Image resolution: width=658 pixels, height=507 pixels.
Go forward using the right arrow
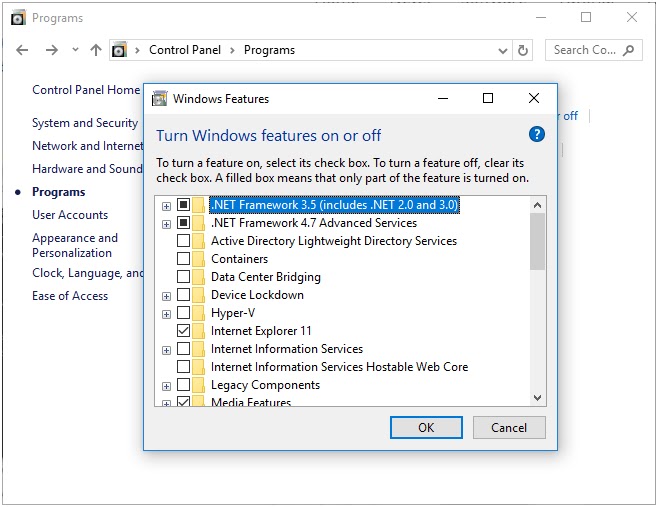point(52,50)
